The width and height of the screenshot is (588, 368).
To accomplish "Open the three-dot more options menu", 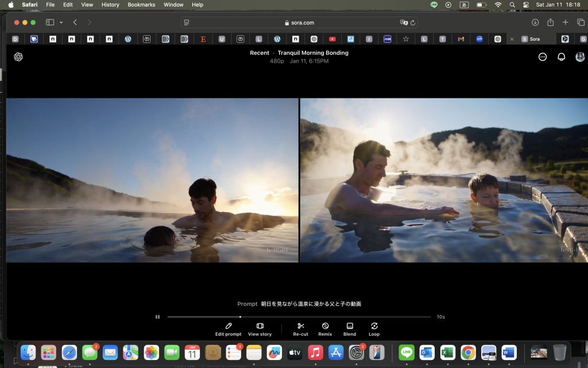I will [x=543, y=57].
